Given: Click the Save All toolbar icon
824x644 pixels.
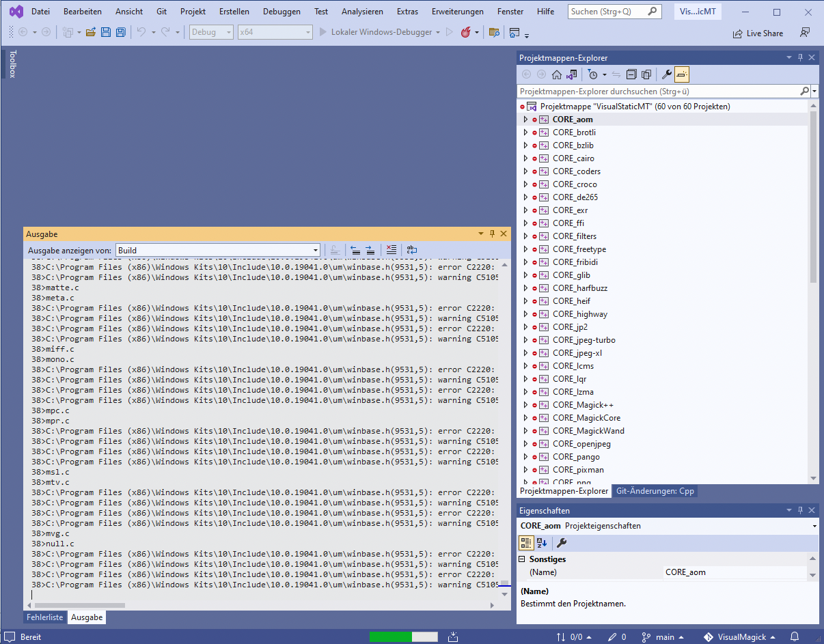Looking at the screenshot, I should tap(121, 33).
